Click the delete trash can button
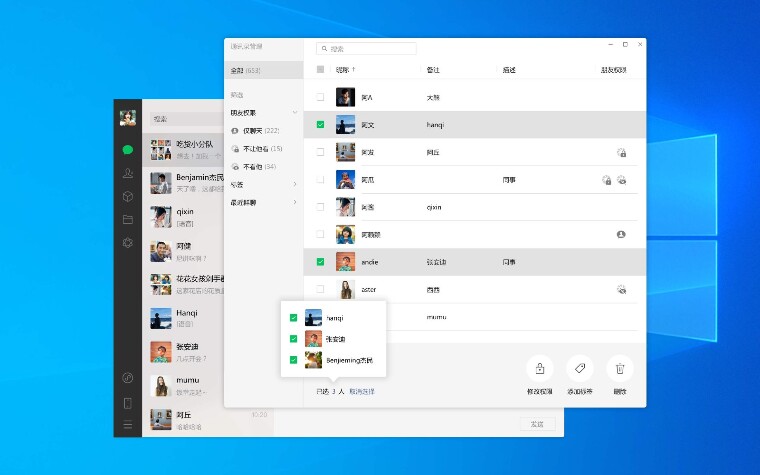Screen dimensions: 760x475 619,368
